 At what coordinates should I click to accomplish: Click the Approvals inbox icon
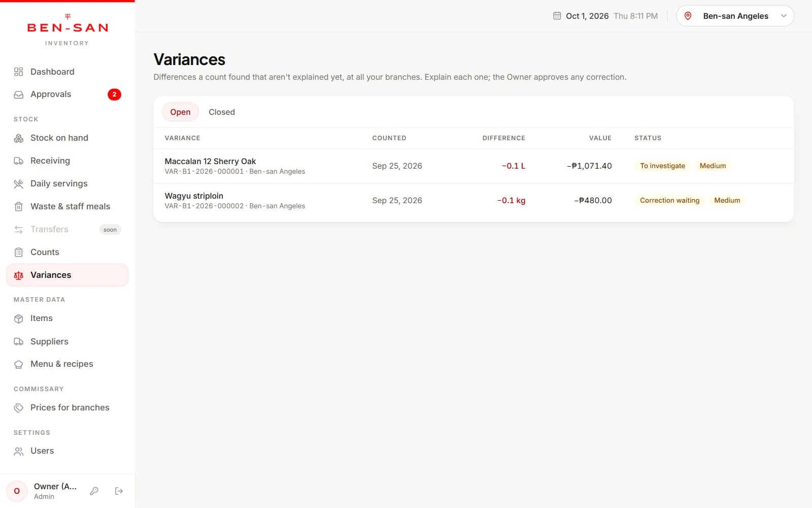(19, 94)
